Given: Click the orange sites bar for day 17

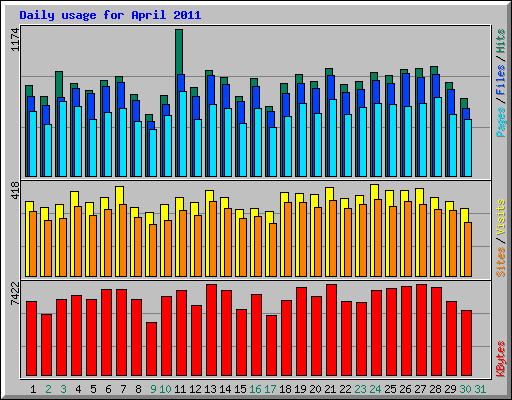Looking at the screenshot, I should (x=273, y=250).
